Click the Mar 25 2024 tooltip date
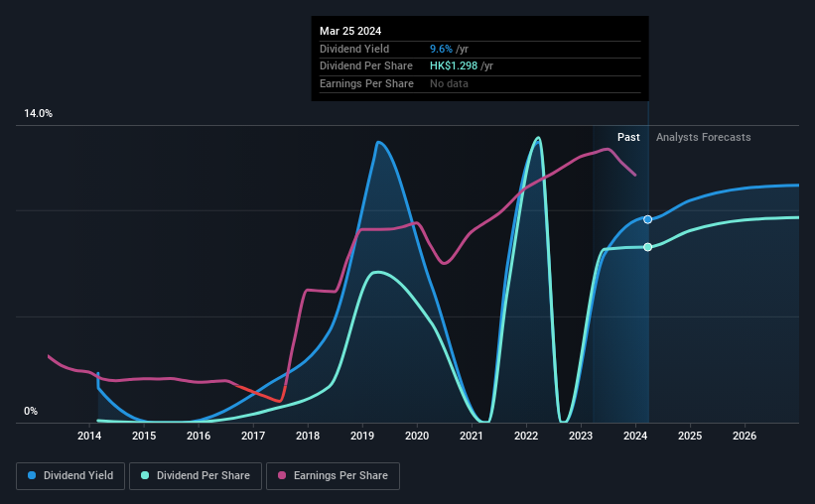 point(350,31)
